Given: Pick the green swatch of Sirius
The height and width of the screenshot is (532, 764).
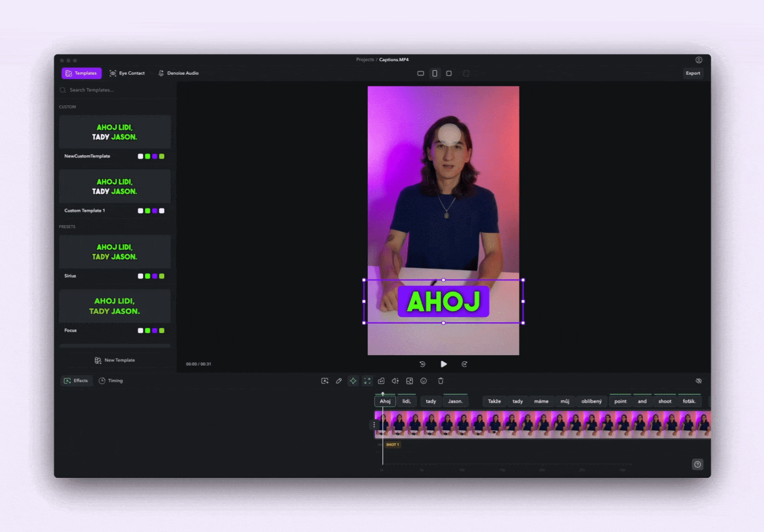Looking at the screenshot, I should (x=147, y=276).
